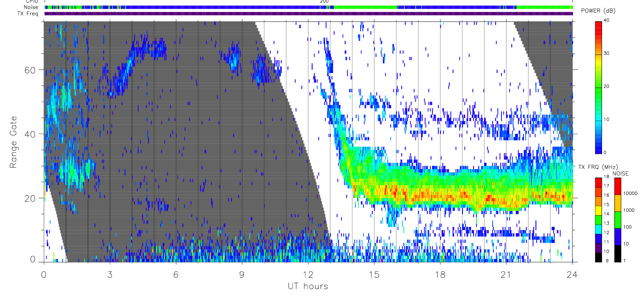Click the Range Gate tick label "20"

point(30,198)
